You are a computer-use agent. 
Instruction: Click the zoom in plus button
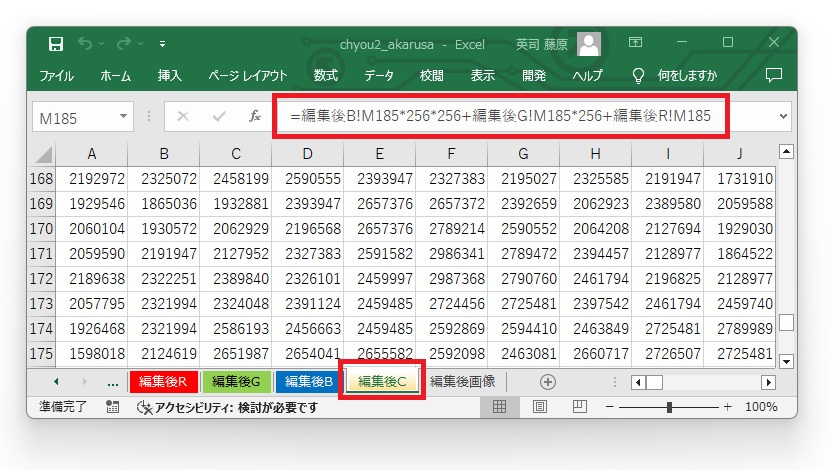tap(728, 407)
